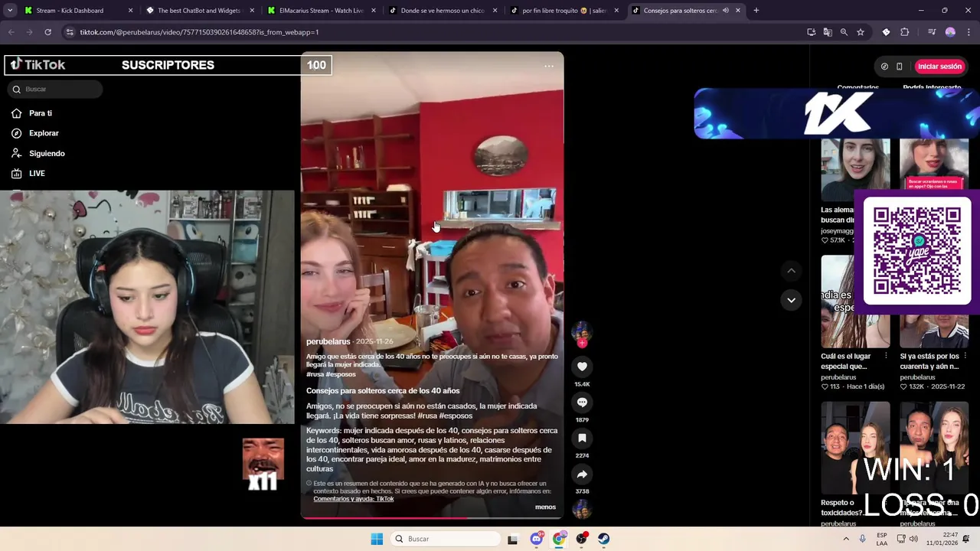The image size is (980, 551).
Task: Open the perubelarus creator avatar
Action: pos(582,331)
